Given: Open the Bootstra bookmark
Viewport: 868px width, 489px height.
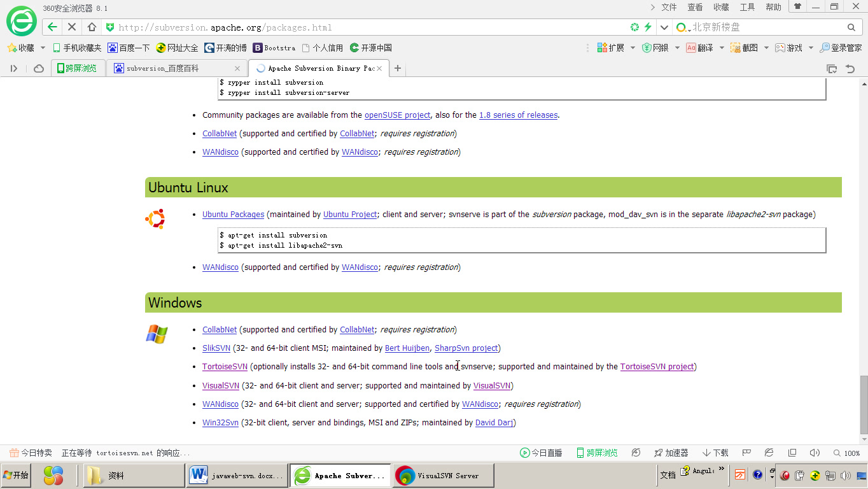Looking at the screenshot, I should pos(274,48).
